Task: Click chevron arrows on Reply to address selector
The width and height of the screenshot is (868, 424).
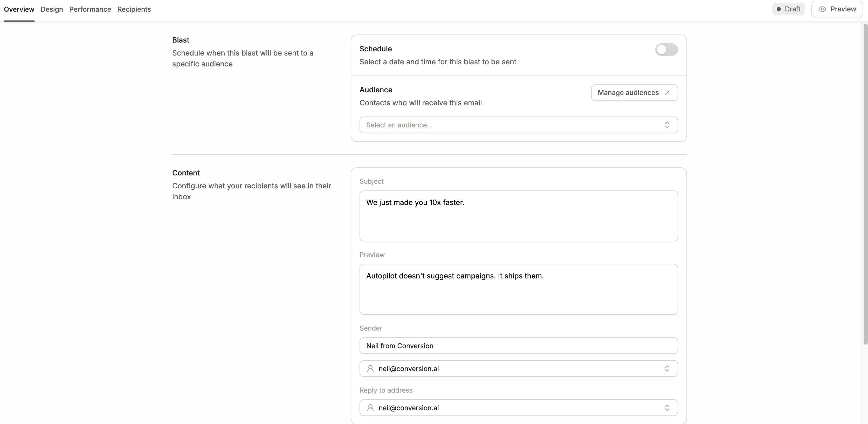Action: point(667,408)
